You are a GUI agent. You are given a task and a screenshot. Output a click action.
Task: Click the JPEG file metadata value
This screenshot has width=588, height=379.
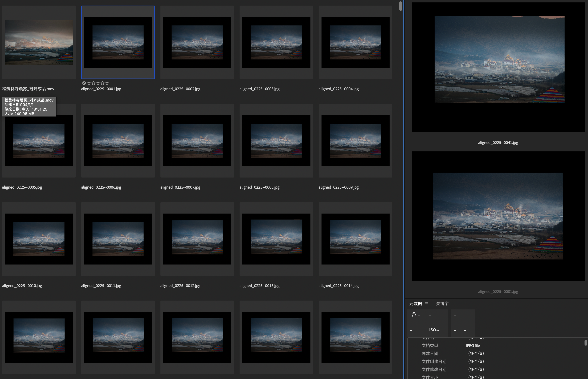click(x=472, y=345)
